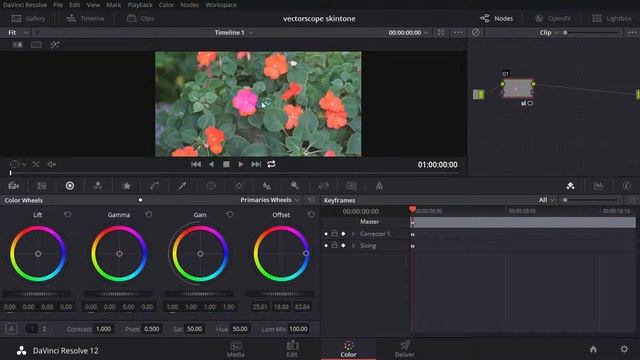Image resolution: width=640 pixels, height=360 pixels.
Task: Click the Sat value field
Action: click(x=194, y=329)
